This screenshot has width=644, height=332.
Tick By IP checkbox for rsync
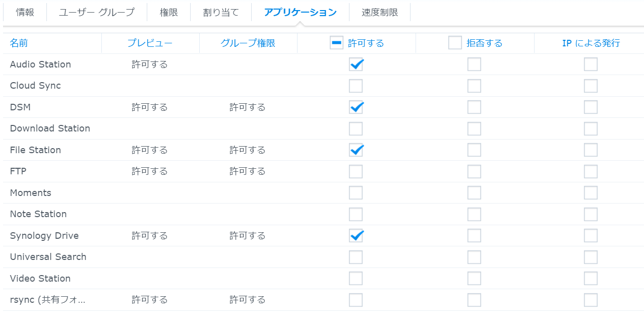[x=591, y=300]
